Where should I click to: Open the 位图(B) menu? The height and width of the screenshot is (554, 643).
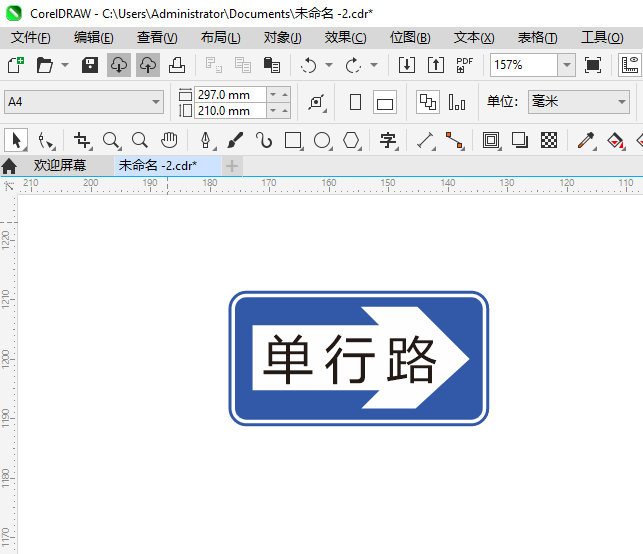point(410,38)
